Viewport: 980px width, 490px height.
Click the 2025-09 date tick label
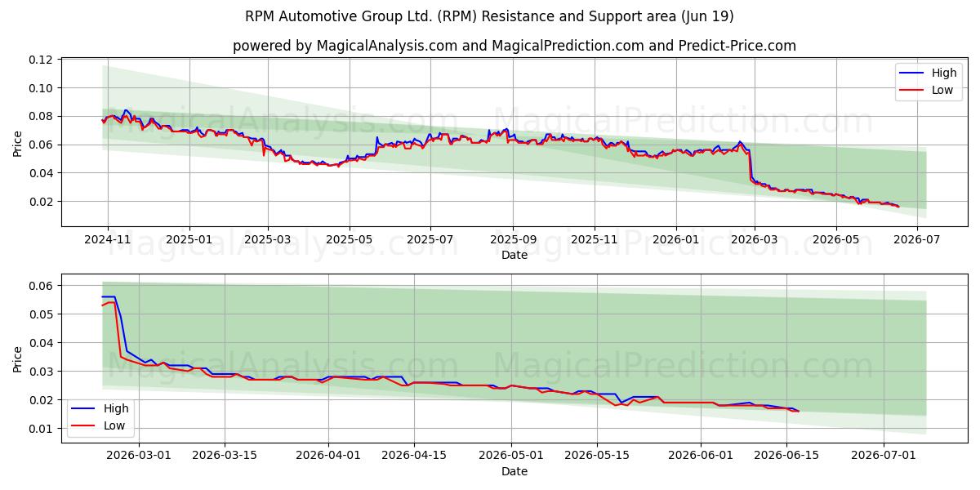513,239
